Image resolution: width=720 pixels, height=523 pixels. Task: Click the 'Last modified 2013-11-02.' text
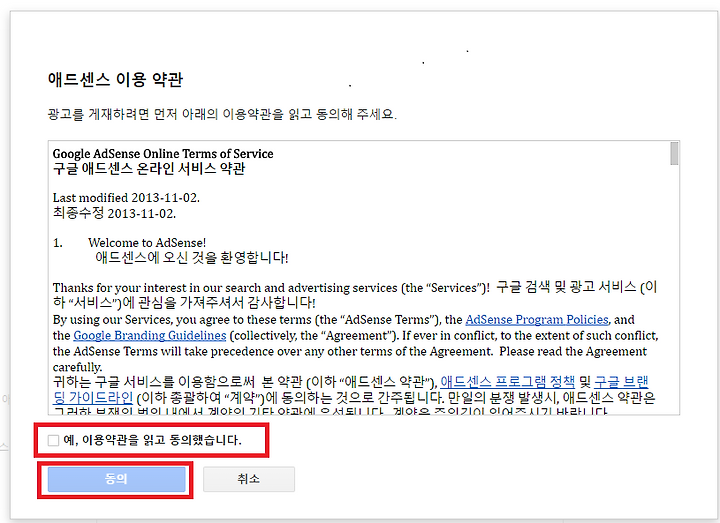(126, 198)
